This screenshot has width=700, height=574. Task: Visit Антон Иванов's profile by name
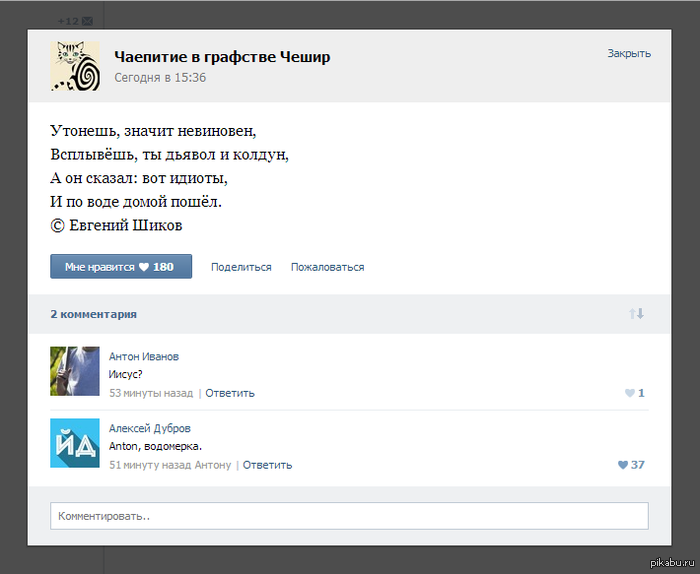point(144,356)
